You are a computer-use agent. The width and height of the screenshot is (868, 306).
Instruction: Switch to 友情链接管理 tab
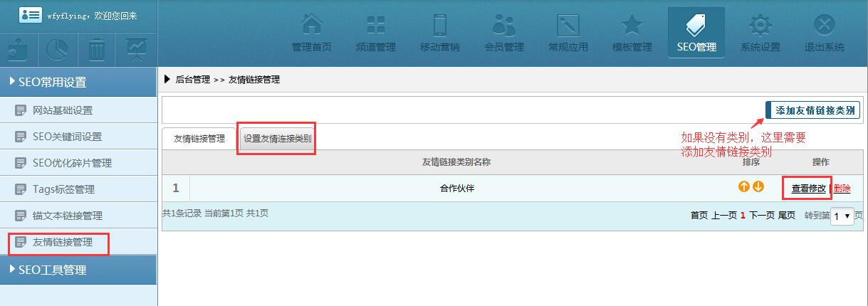point(199,139)
